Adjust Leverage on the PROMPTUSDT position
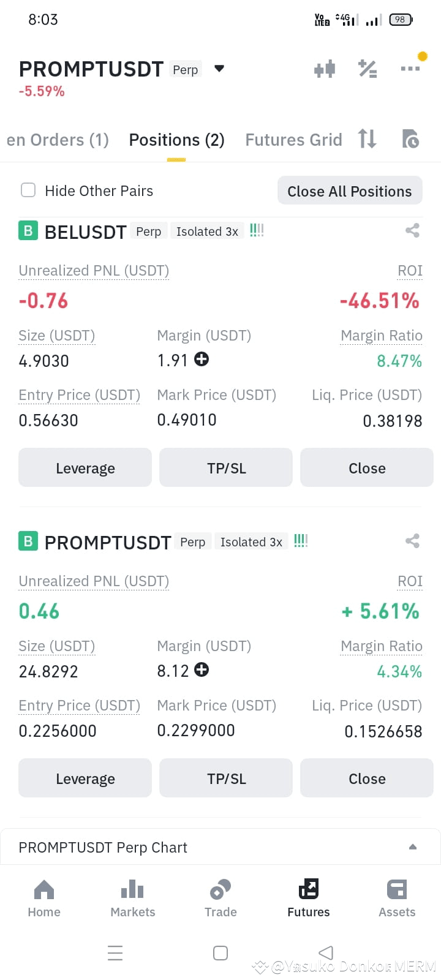This screenshot has height=980, width=441. coord(85,778)
